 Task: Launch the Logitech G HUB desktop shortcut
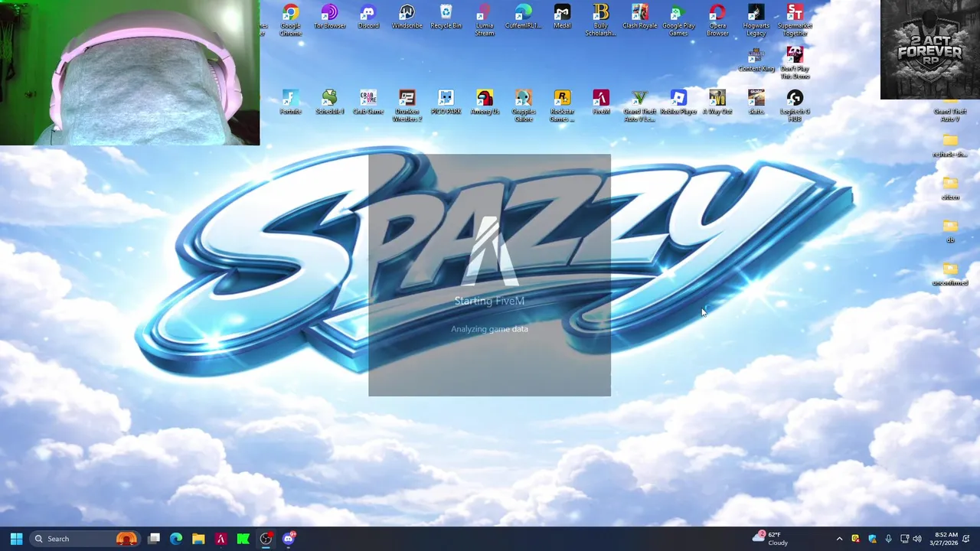click(795, 106)
